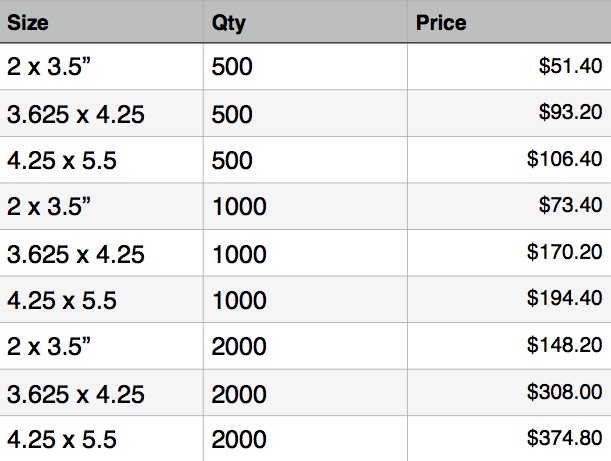Click the Price column header
The height and width of the screenshot is (461, 611).
coord(441,22)
